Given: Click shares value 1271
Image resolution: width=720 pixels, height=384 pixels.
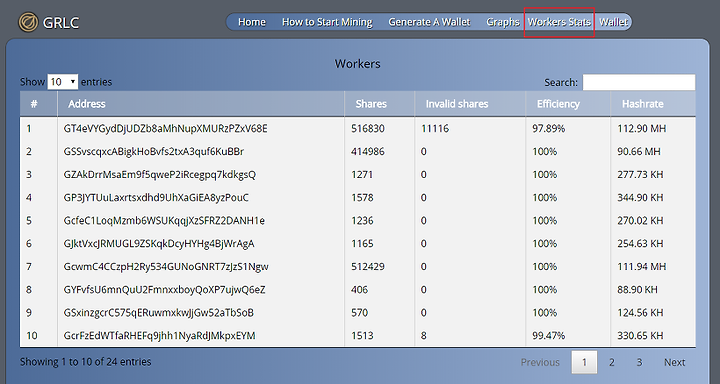Looking at the screenshot, I should coord(362,175).
